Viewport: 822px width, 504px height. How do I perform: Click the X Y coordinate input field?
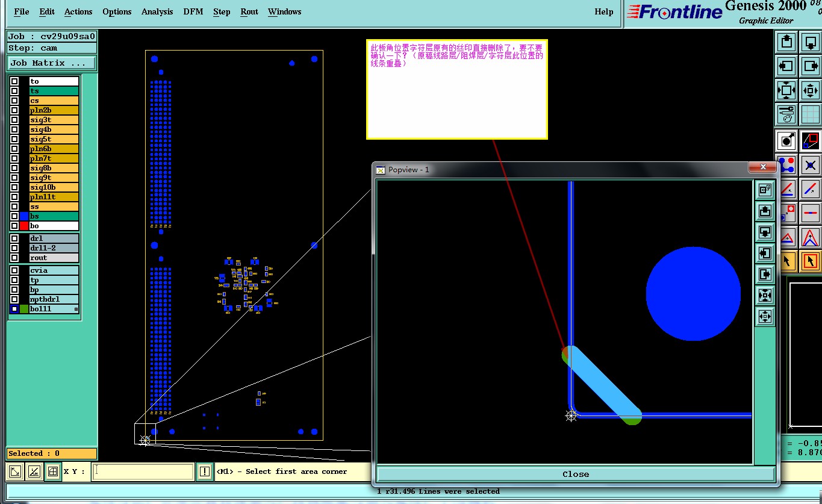pyautogui.click(x=143, y=471)
